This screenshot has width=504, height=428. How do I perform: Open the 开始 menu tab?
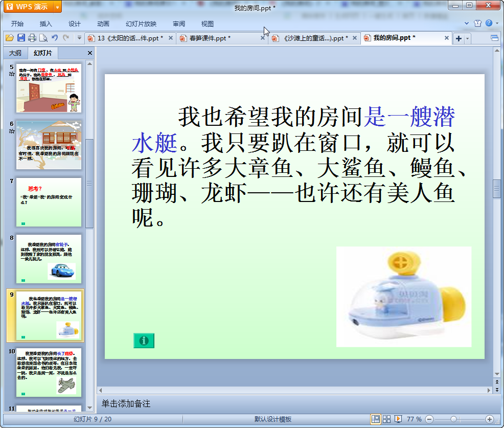(x=17, y=24)
